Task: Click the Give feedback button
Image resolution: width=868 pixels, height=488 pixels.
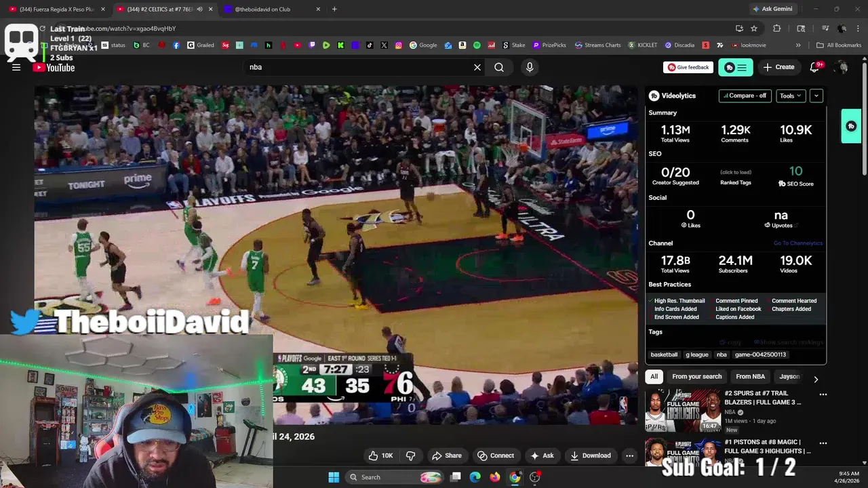Action: pyautogui.click(x=688, y=67)
